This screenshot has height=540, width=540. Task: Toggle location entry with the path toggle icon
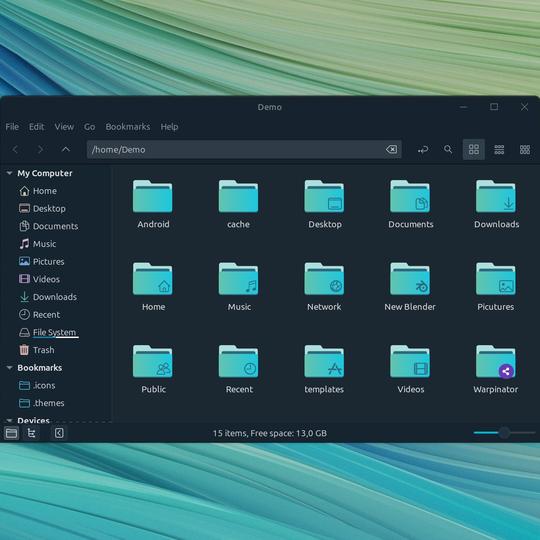click(423, 149)
